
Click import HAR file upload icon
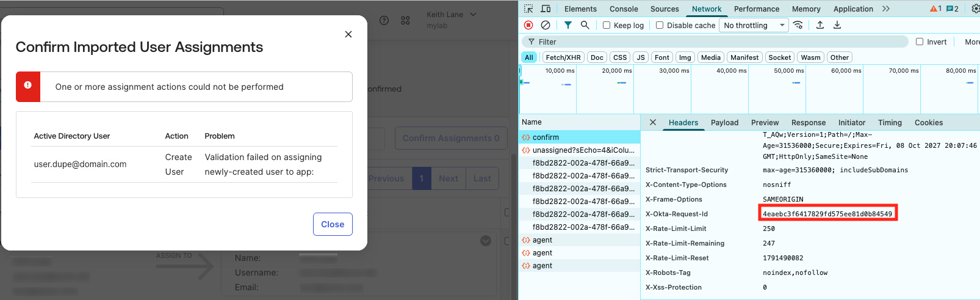pyautogui.click(x=820, y=25)
